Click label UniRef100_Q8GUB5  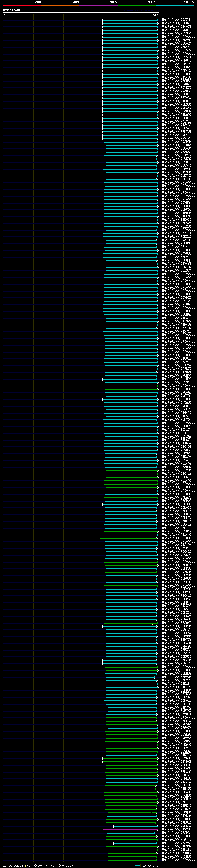[x=177, y=81]
